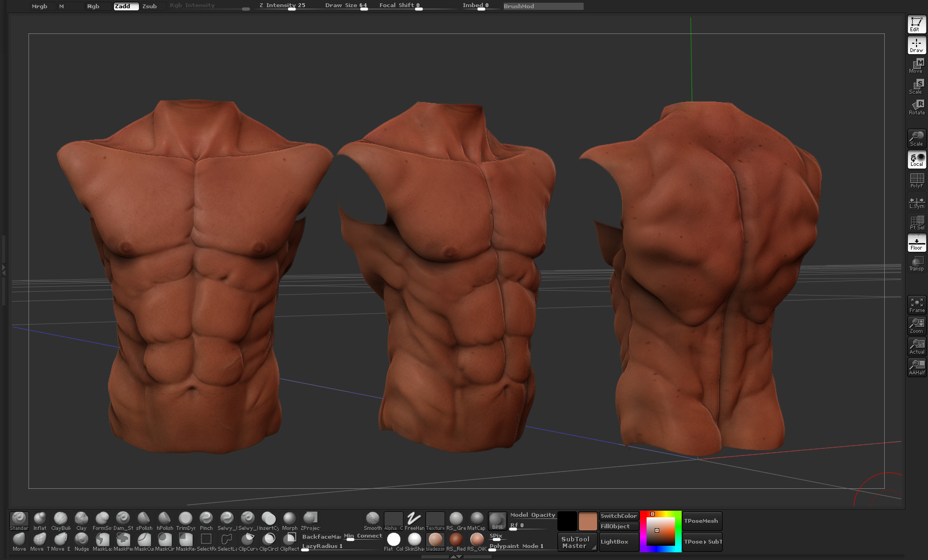Pick the hPolish brush
The width and height of the screenshot is (928, 560).
165,521
